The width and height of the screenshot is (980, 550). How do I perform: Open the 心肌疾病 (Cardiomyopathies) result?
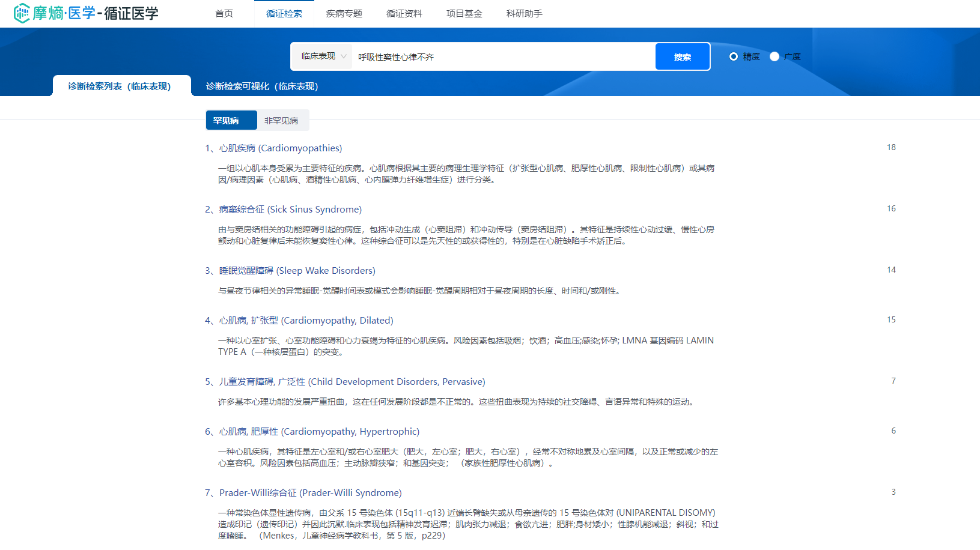[280, 148]
